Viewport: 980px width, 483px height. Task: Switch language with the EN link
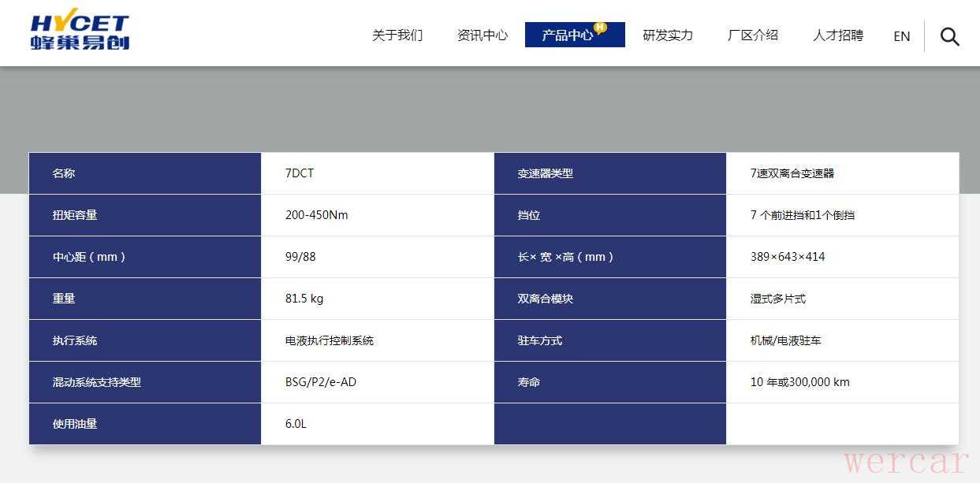click(x=902, y=36)
